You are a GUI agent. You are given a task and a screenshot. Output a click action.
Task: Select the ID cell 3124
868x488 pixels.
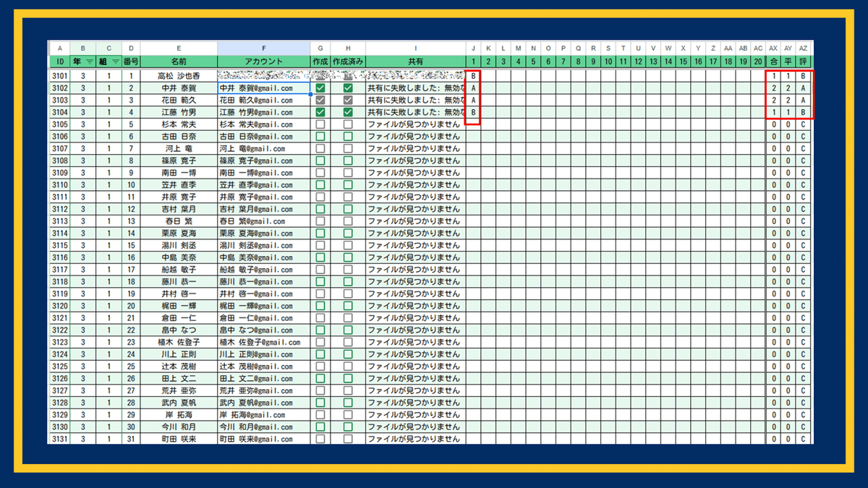pyautogui.click(x=60, y=354)
